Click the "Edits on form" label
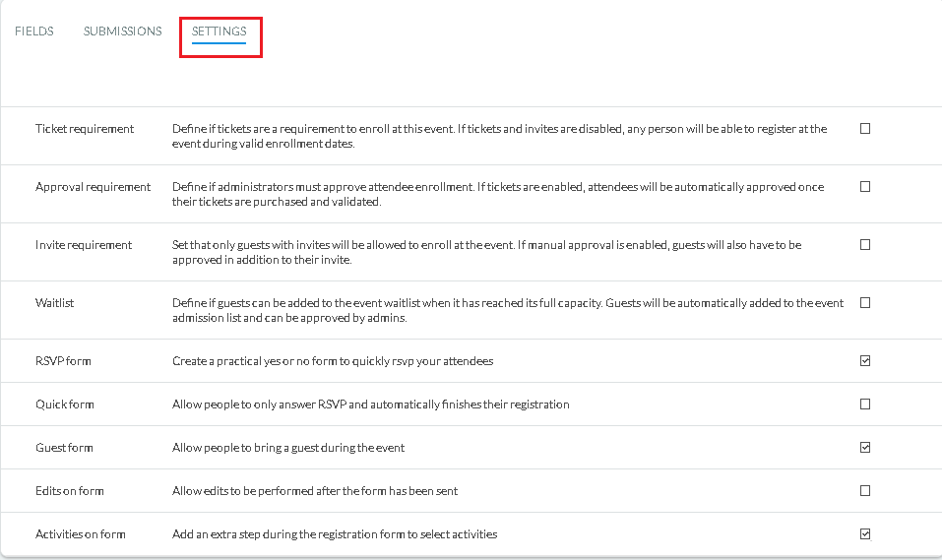Viewport: 942px width, 560px height. coord(70,491)
